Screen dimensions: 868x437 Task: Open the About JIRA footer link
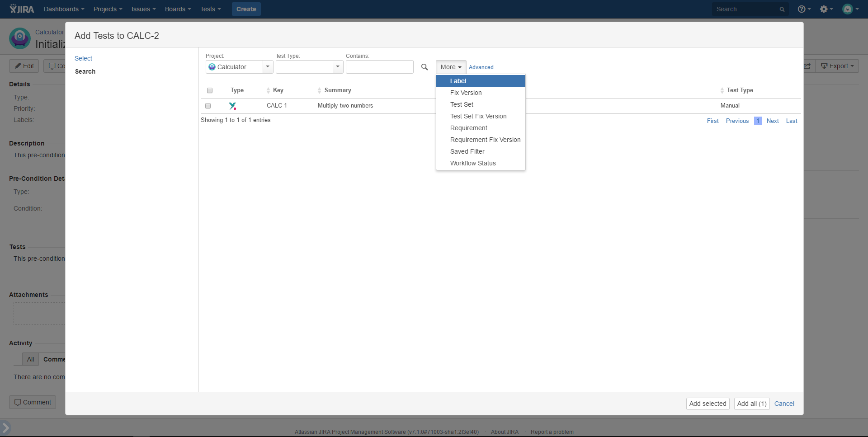(505, 432)
